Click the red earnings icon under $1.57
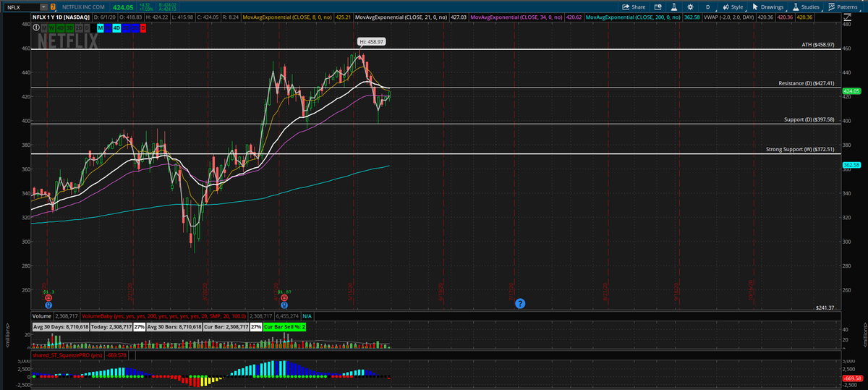The height and width of the screenshot is (390, 868). coord(284,297)
